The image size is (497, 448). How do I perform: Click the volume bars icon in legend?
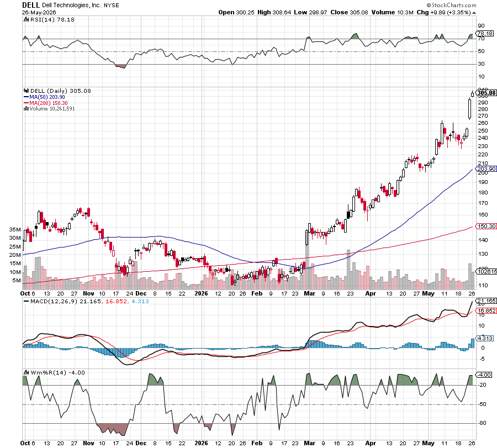[27, 108]
